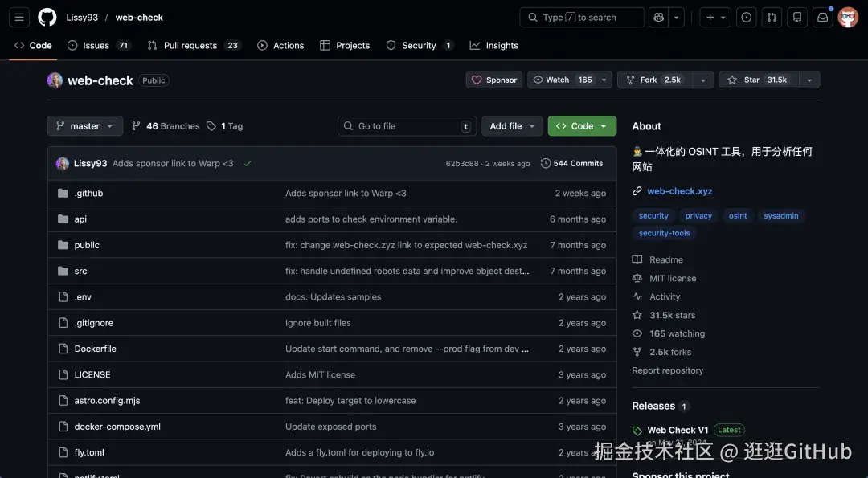This screenshot has height=478, width=868.
Task: Open the Watch notifications dropdown
Action: click(x=570, y=80)
